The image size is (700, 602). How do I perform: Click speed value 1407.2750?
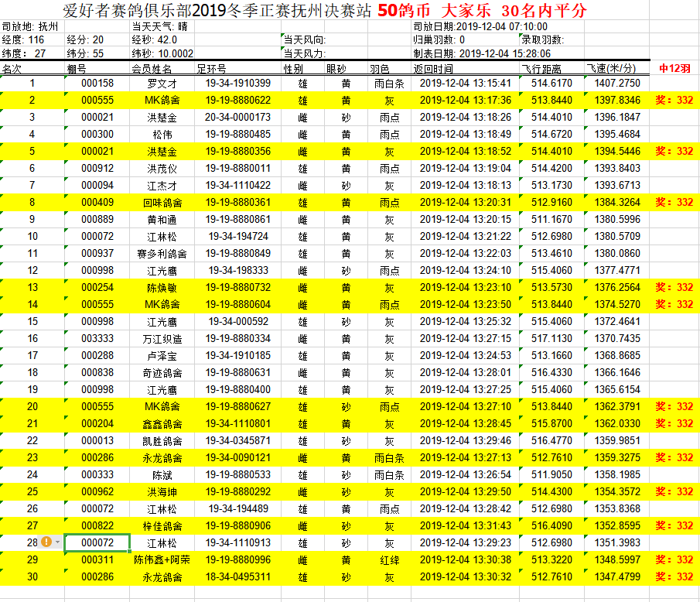(x=617, y=83)
